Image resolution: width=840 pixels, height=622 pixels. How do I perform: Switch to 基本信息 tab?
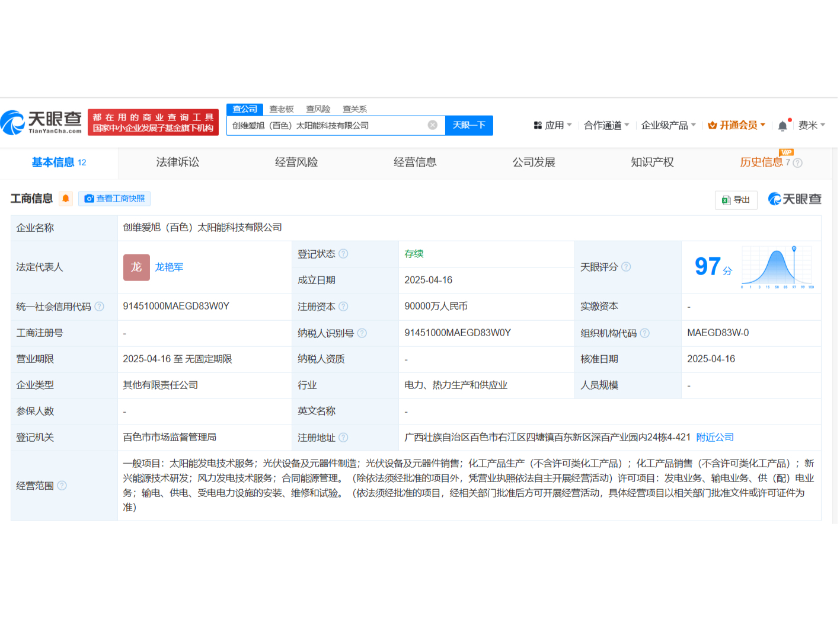[59, 162]
